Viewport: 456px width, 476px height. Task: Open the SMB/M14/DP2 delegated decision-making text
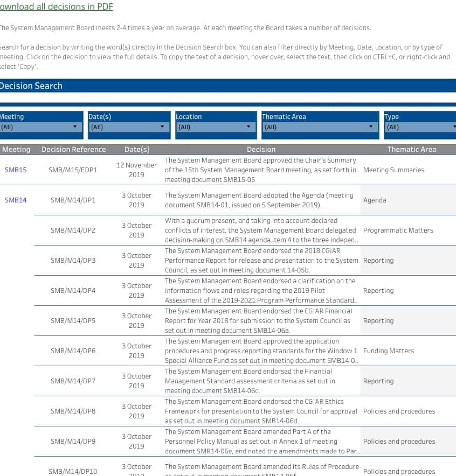point(261,230)
